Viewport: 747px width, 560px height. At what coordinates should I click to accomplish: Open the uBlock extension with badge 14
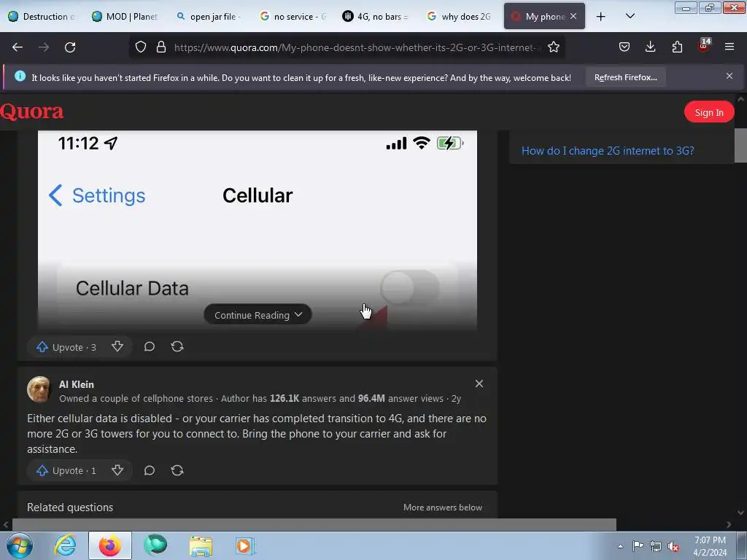coord(703,46)
